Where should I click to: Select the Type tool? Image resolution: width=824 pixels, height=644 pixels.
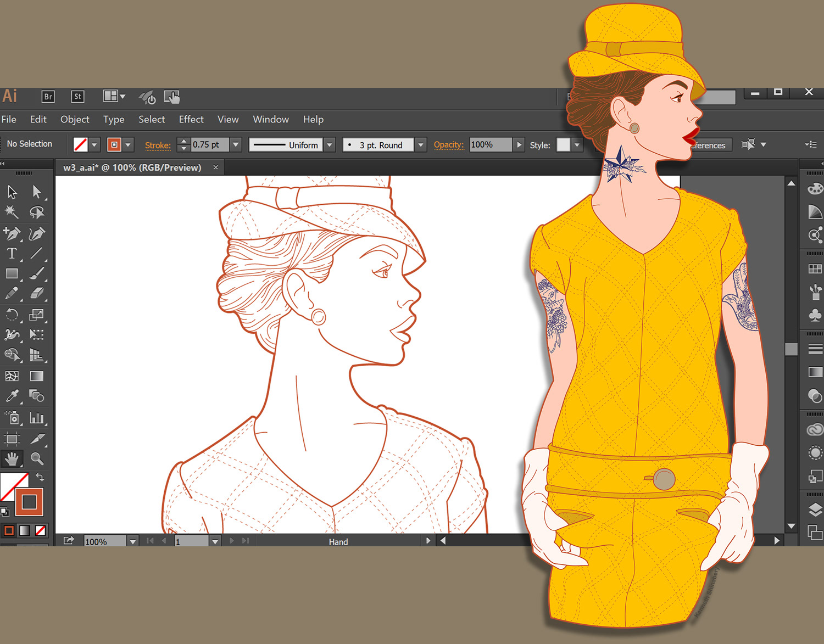tap(12, 254)
